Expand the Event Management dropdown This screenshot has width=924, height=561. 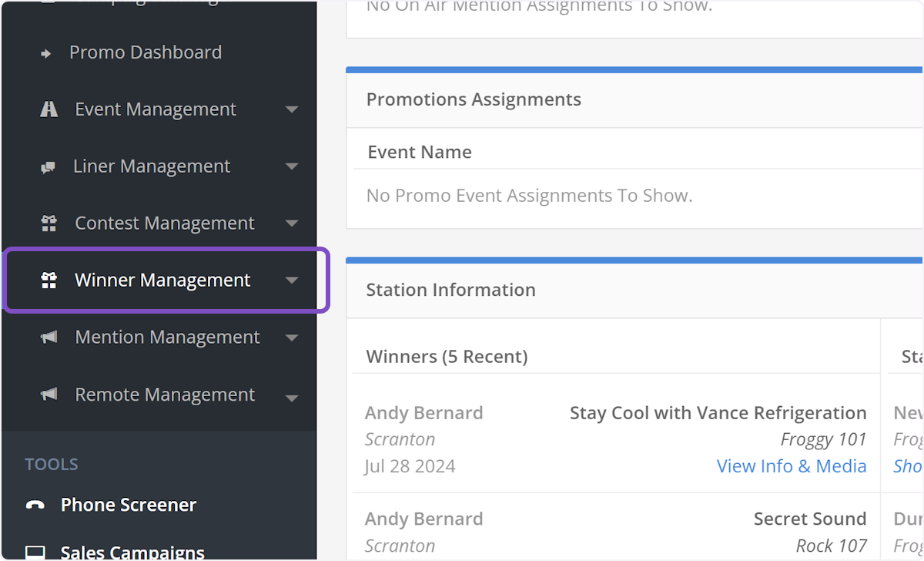tap(292, 109)
